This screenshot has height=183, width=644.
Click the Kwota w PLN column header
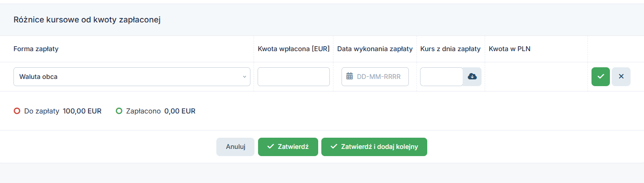[x=509, y=49]
